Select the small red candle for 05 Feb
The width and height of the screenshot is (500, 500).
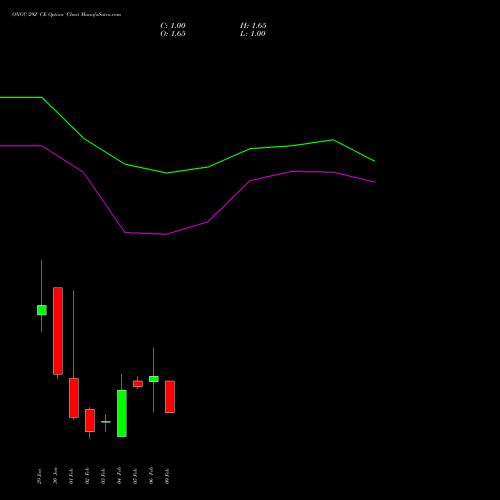[138, 384]
